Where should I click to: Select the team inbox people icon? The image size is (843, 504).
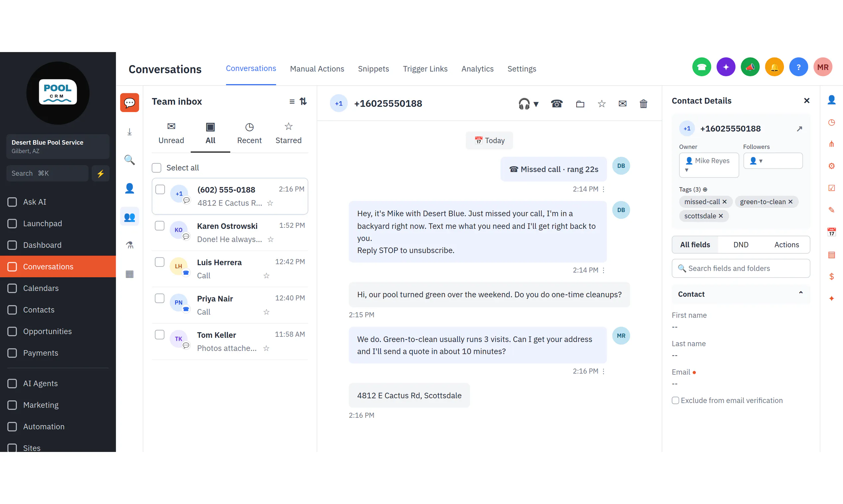[129, 217]
